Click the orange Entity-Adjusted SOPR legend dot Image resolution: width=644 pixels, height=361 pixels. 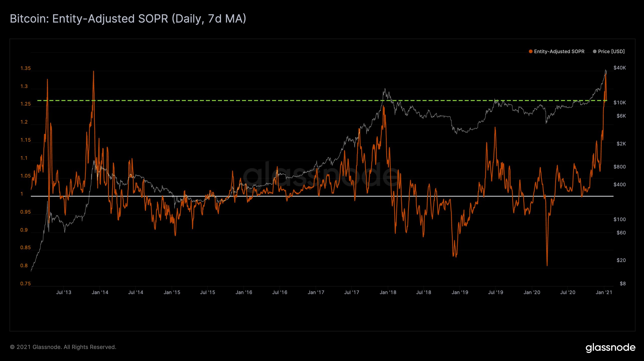531,51
